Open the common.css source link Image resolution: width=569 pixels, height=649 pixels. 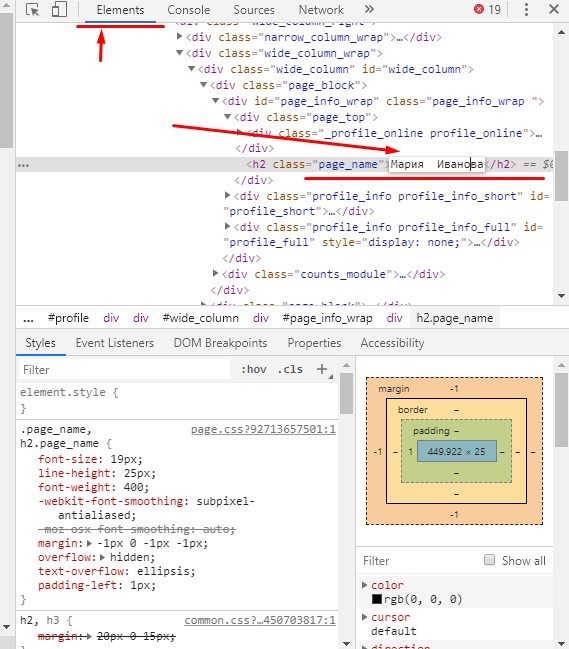point(260,620)
